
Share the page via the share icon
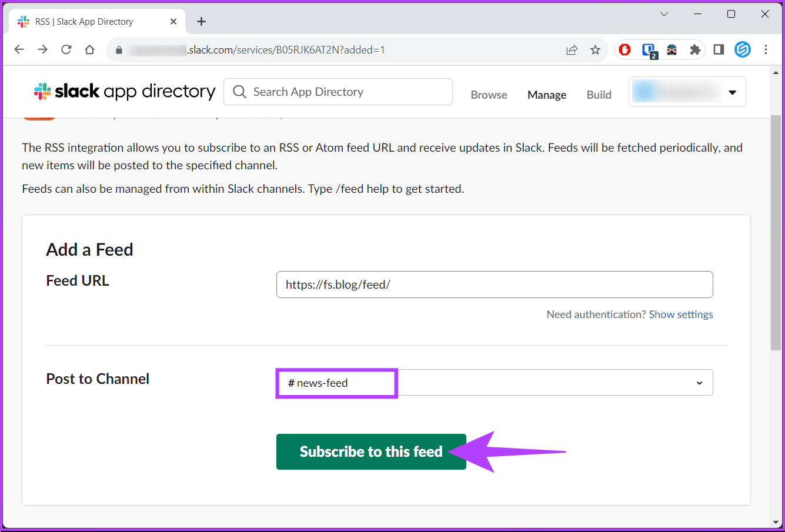coord(572,50)
